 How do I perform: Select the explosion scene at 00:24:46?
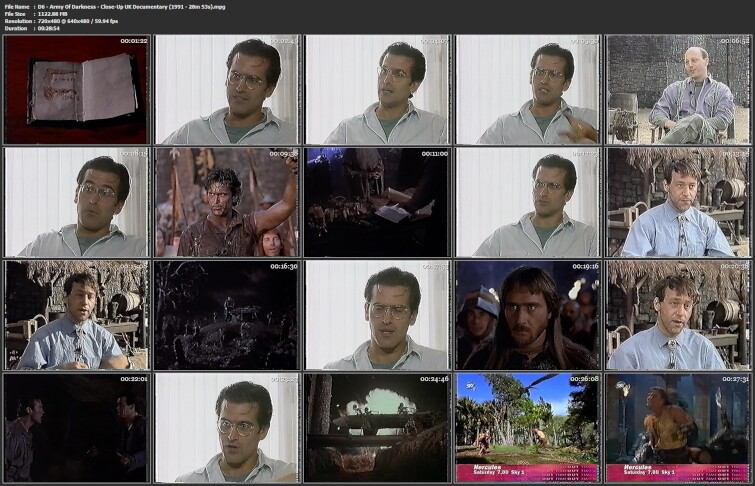[x=378, y=428]
